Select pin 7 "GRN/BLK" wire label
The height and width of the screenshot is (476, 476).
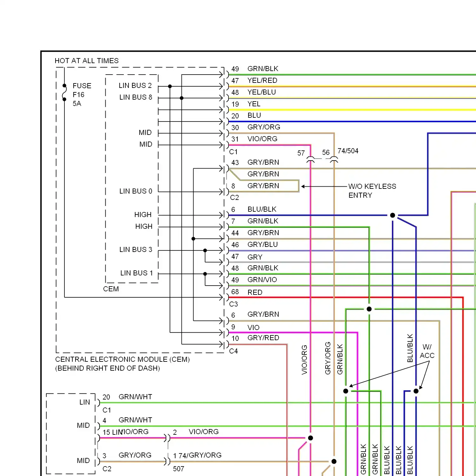[x=263, y=221]
